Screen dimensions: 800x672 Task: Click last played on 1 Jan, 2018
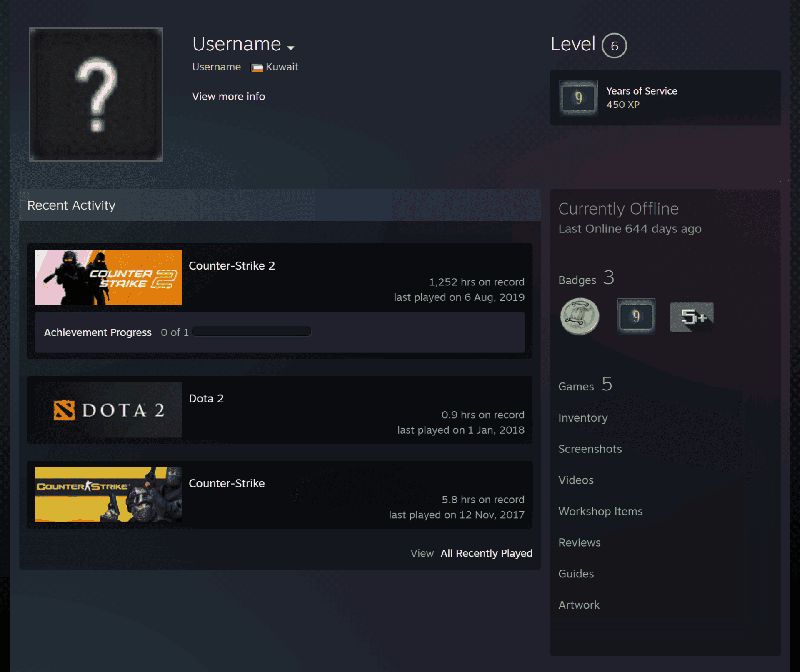point(461,430)
